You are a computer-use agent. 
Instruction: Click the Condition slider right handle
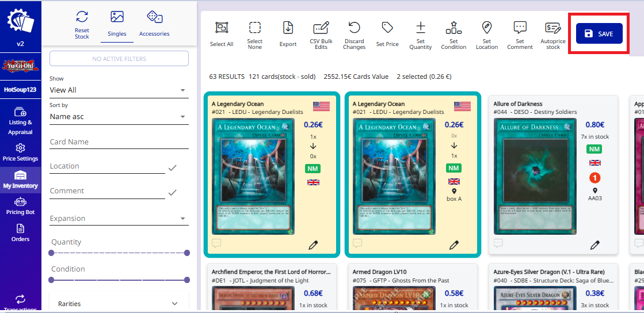point(187,280)
